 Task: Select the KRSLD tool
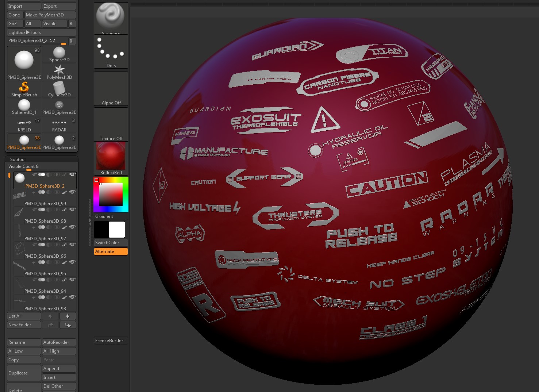(24, 124)
